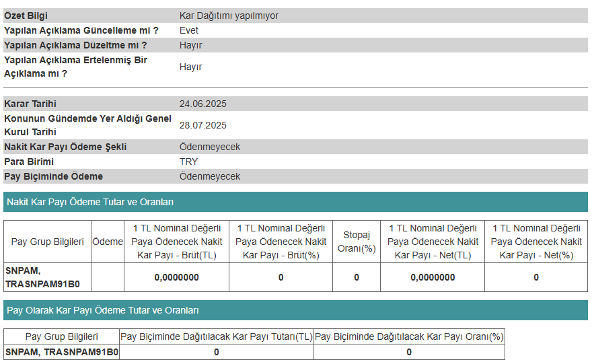The width and height of the screenshot is (592, 364).
Task: Click 'Konunun Gündemde Yer Aldığı Genel Kurul Tarihi' label
Action: pyautogui.click(x=87, y=125)
